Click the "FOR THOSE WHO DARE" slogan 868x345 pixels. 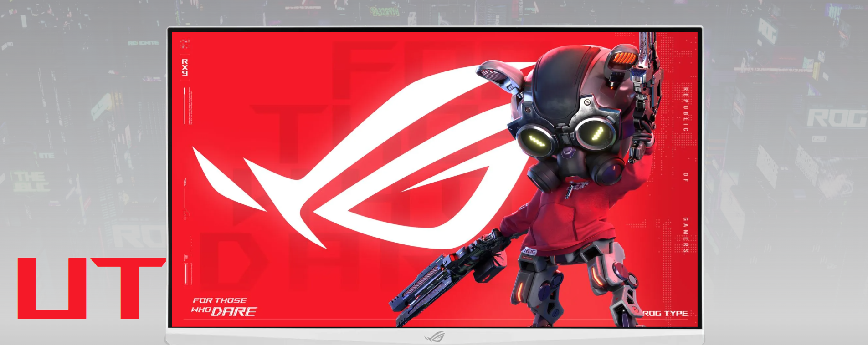(x=223, y=307)
